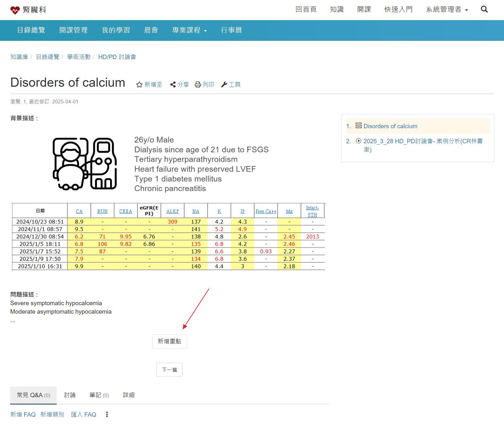Open the three-dot FAQ more options menu

(x=107, y=414)
